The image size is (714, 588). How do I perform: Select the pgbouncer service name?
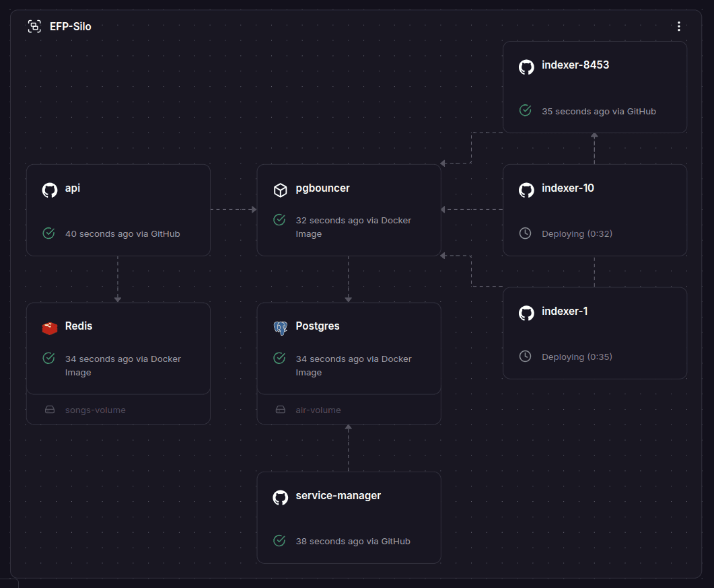tap(322, 188)
